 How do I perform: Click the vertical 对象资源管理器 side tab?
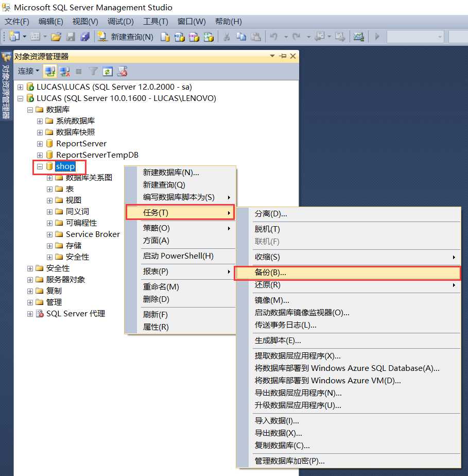pyautogui.click(x=6, y=86)
